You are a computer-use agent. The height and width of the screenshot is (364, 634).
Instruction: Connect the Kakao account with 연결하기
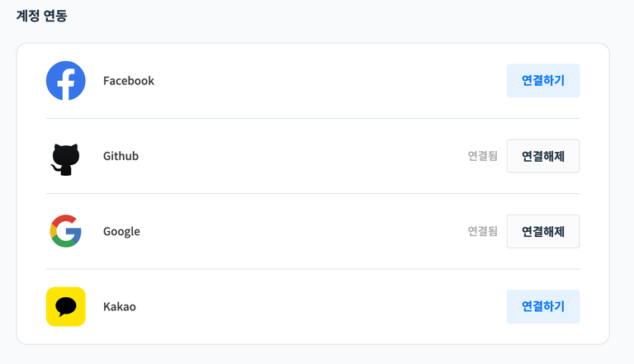pyautogui.click(x=543, y=306)
